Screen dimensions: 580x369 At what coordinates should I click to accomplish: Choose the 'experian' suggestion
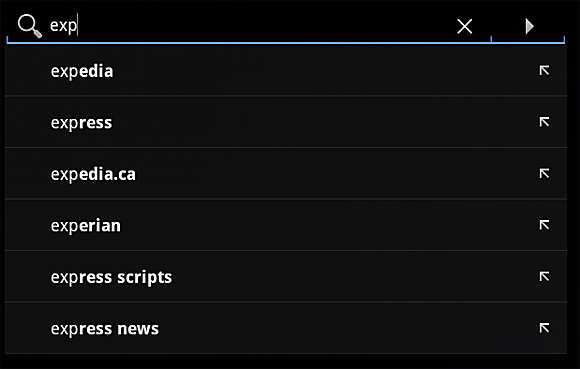pyautogui.click(x=86, y=226)
